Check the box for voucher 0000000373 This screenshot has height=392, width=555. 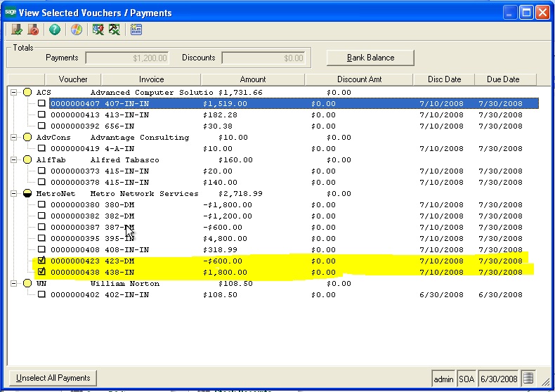(x=41, y=171)
